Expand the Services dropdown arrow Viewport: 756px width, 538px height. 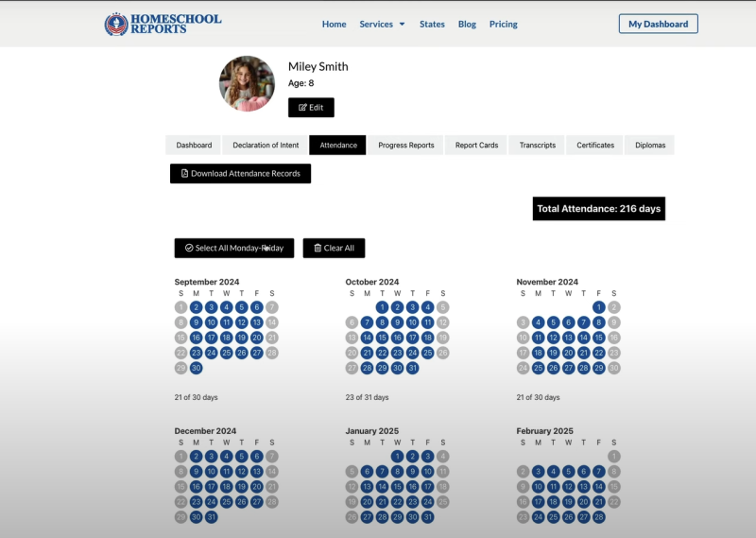pos(403,25)
